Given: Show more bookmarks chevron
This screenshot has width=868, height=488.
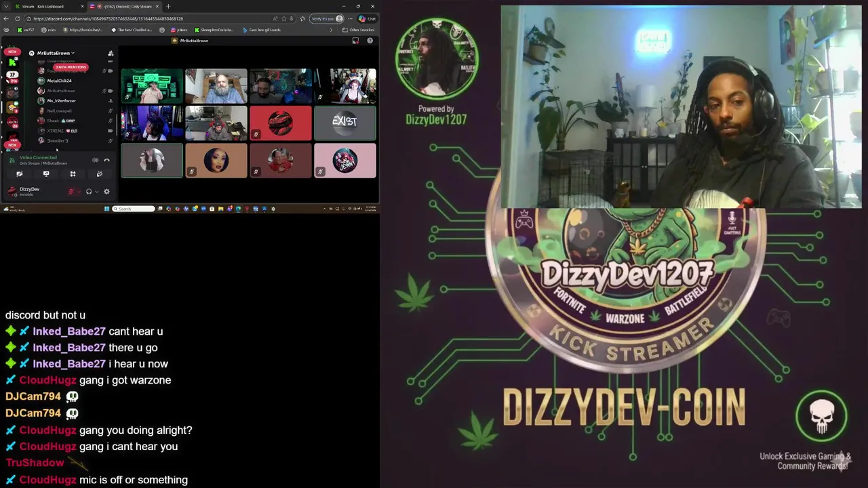Looking at the screenshot, I should (332, 30).
